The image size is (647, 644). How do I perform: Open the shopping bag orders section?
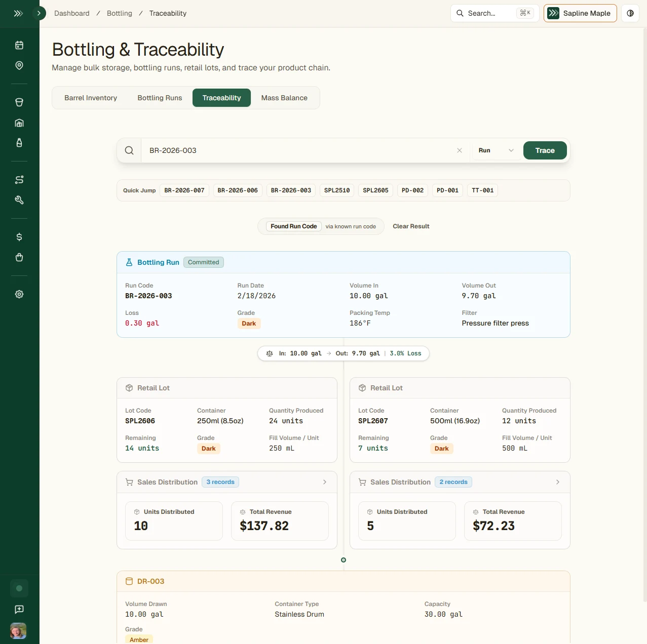19,257
